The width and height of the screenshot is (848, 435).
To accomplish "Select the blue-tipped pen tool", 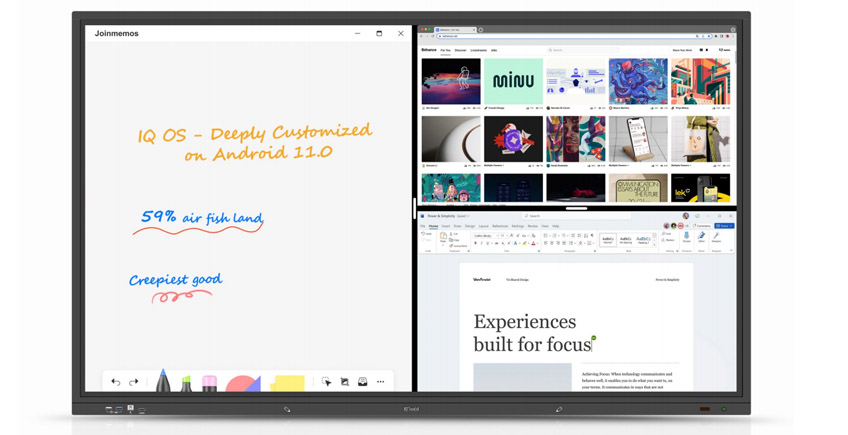I will click(163, 382).
